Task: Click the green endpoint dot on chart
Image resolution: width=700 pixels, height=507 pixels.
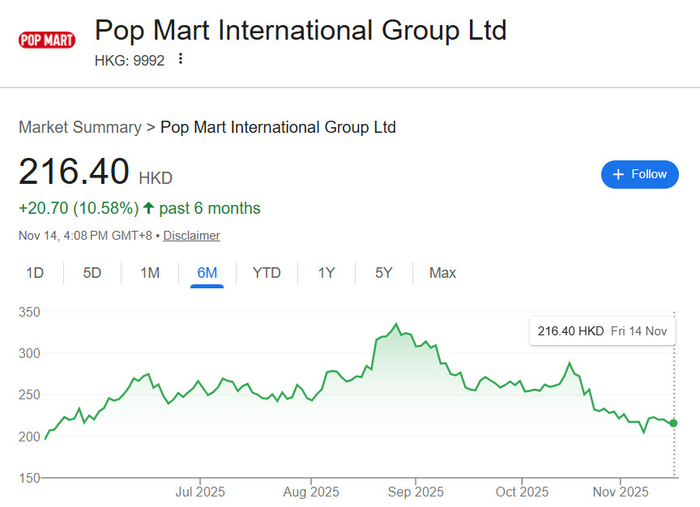Action: [673, 423]
